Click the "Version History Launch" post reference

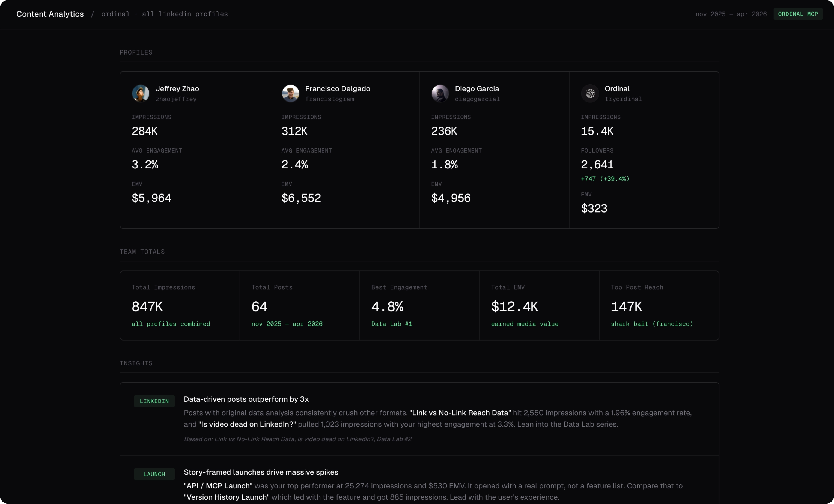227,497
